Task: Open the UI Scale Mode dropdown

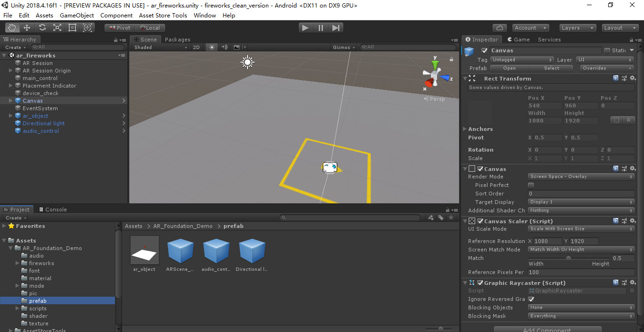Action: coord(581,229)
